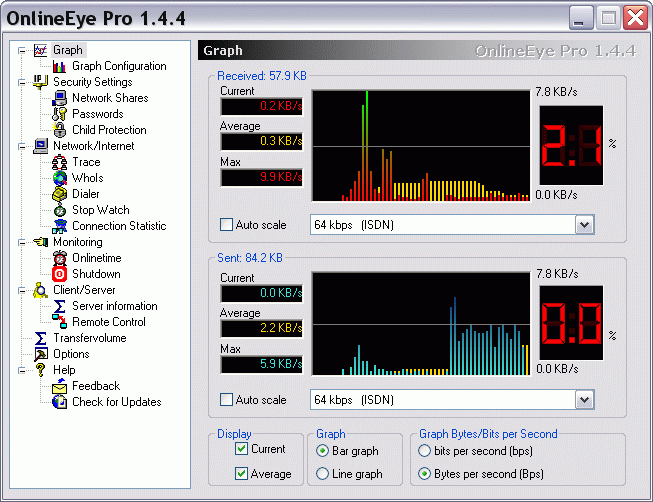Image resolution: width=653 pixels, height=502 pixels.
Task: Select the Onlinetime tree label
Action: click(x=97, y=258)
